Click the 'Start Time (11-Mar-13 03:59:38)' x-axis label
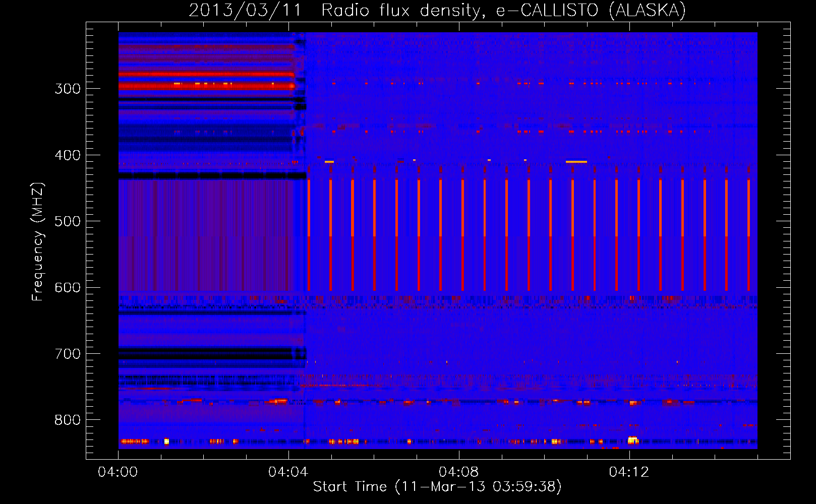The height and width of the screenshot is (504, 816). [437, 487]
